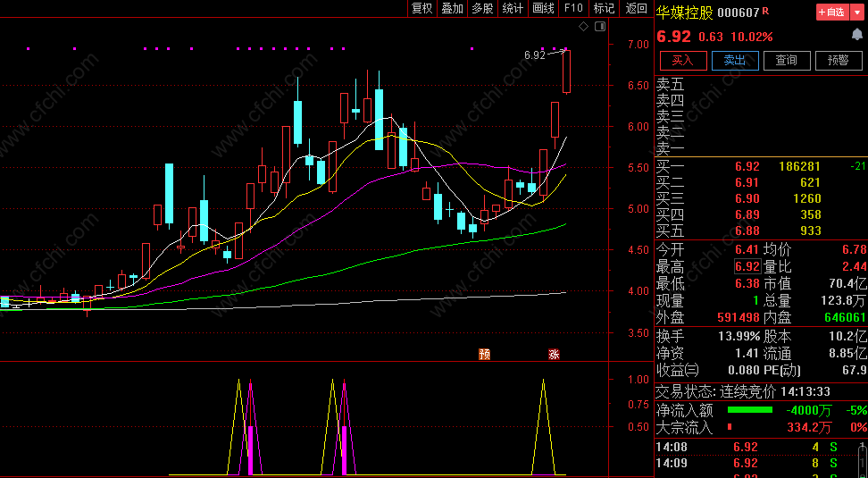
Task: Click the percent change 10.02%
Action: click(751, 38)
